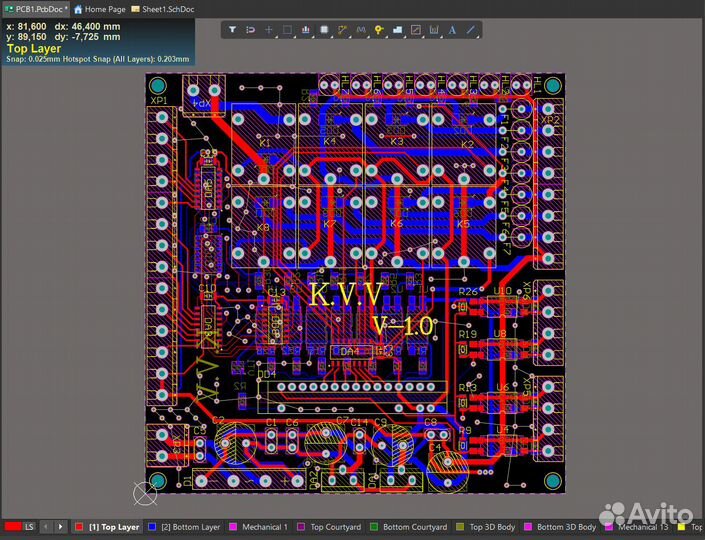
Task: Pick the rectangle selection tool
Action: click(287, 30)
